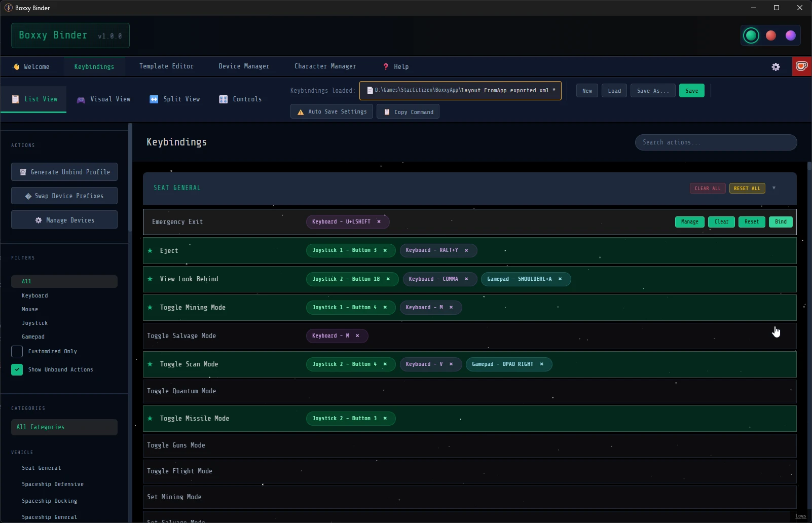Remove Joystick 2 Button 4 from Toggle Scan Mode
The image size is (812, 523).
tap(385, 364)
